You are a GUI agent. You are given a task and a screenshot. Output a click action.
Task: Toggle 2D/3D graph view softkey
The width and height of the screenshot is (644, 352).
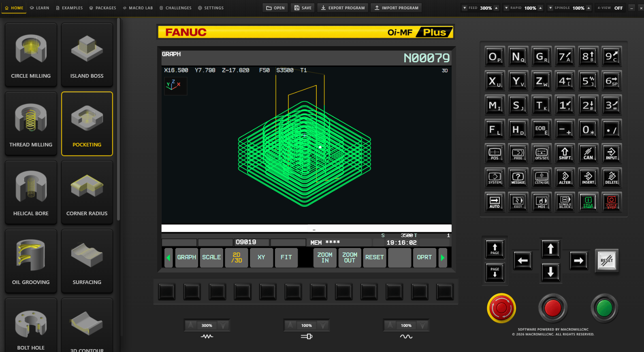(237, 258)
